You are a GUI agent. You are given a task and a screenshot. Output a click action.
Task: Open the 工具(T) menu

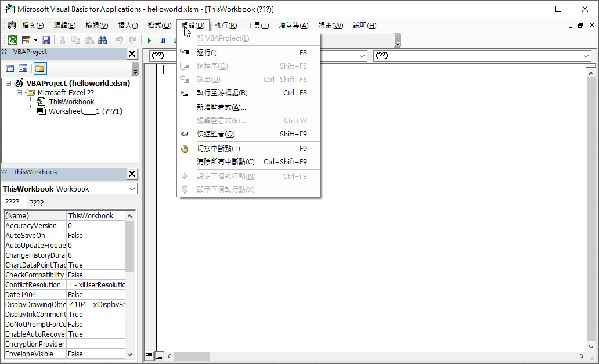pos(258,26)
